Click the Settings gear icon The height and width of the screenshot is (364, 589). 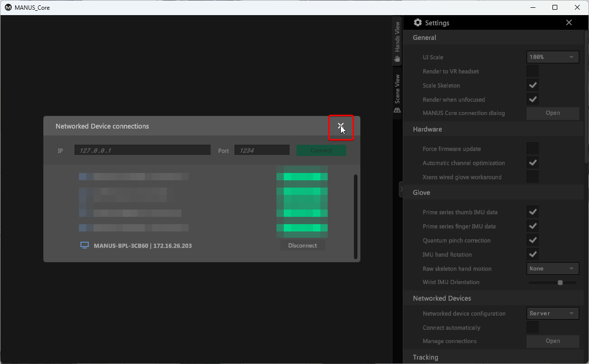tap(418, 23)
